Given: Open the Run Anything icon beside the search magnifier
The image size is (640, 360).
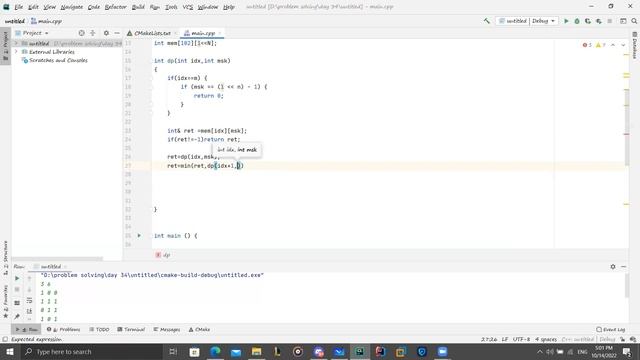Looking at the screenshot, I should coord(623,21).
